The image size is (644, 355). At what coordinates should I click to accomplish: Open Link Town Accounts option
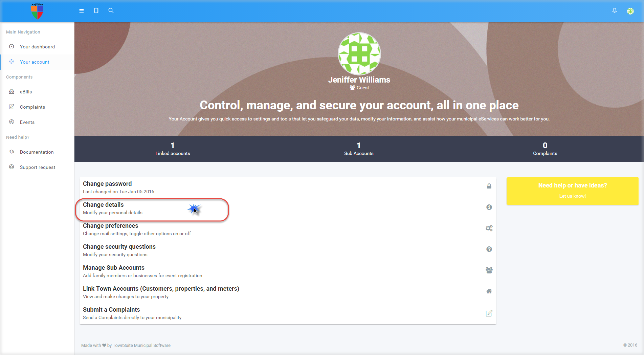point(288,292)
